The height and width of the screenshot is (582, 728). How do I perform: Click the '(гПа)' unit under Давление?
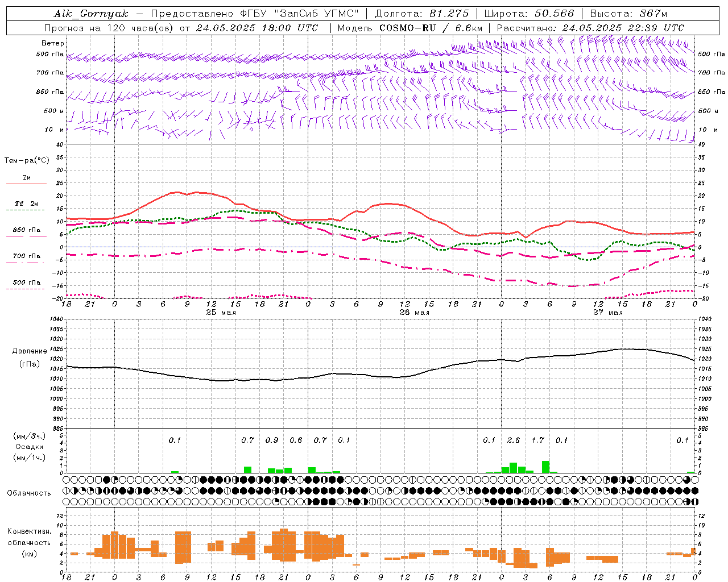coord(30,364)
